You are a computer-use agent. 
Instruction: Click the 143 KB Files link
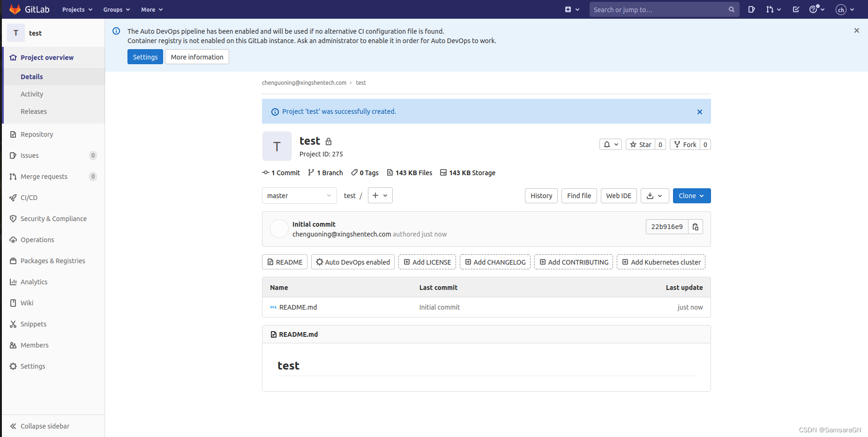pyautogui.click(x=410, y=173)
